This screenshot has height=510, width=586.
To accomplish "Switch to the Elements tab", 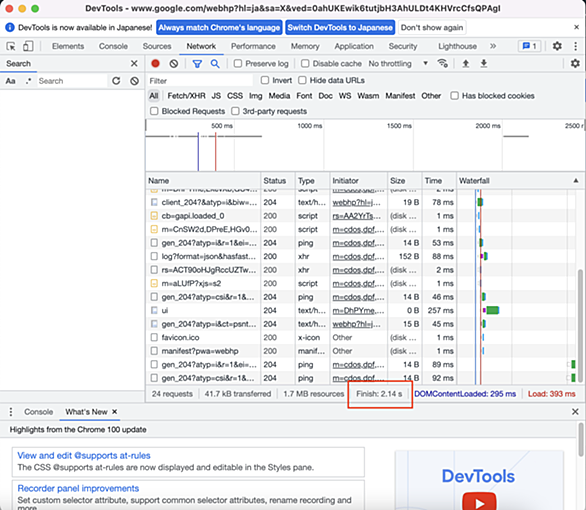I will [68, 46].
